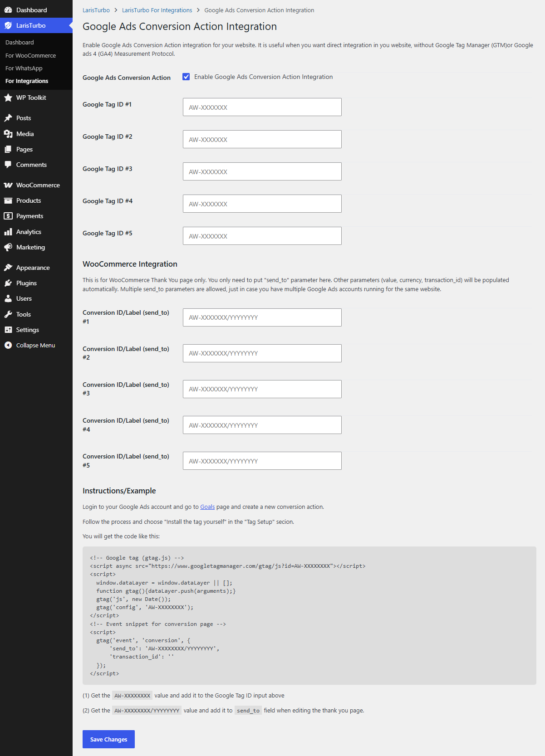Click the Collapse Menu label
Image resolution: width=545 pixels, height=756 pixels.
[35, 345]
